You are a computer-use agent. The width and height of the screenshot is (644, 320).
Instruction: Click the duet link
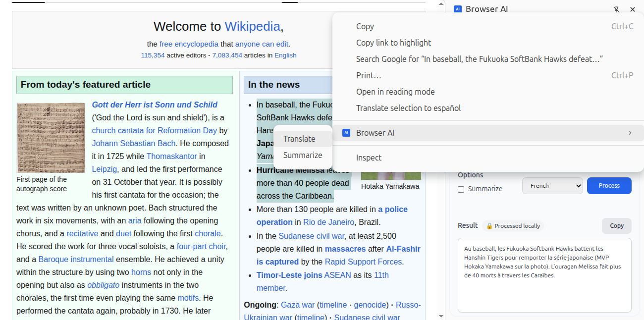click(x=124, y=233)
